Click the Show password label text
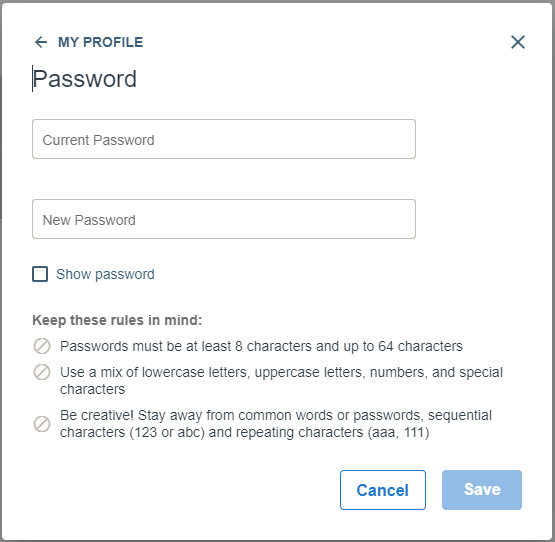 click(105, 274)
